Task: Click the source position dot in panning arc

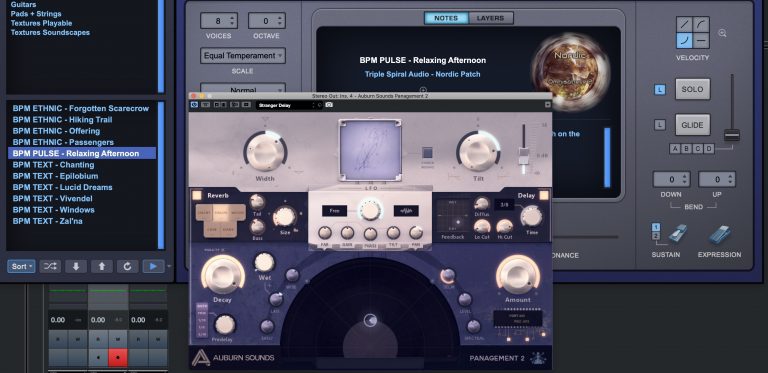Action: click(371, 321)
